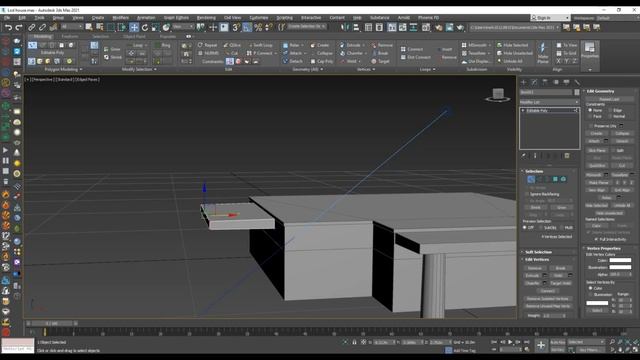Click the Vertex Color swatch in Vertex Properties
Viewport: 640px width, 360px height.
pyautogui.click(x=620, y=260)
